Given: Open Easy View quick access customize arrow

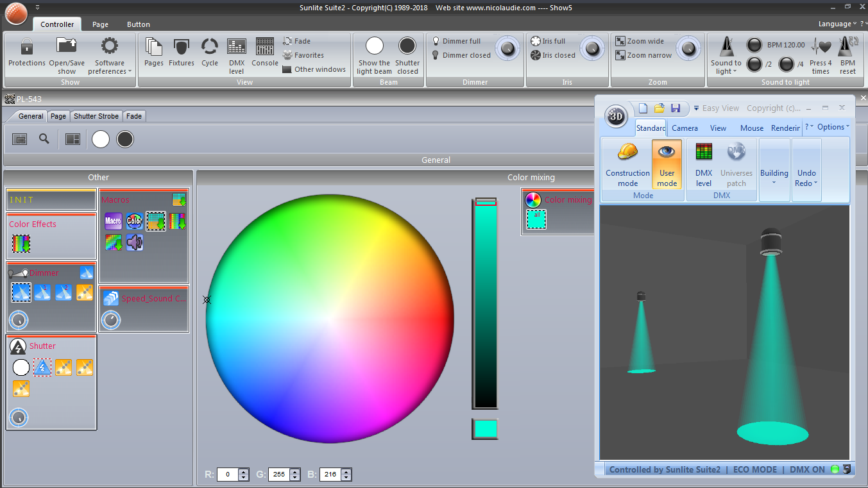Looking at the screenshot, I should click(696, 108).
